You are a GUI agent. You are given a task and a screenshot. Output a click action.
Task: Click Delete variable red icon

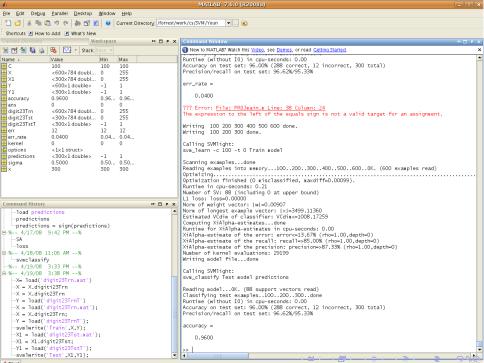click(53, 50)
